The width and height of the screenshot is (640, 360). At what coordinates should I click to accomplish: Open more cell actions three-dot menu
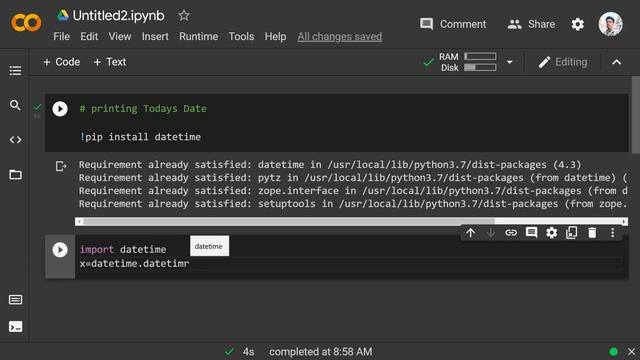coord(613,233)
